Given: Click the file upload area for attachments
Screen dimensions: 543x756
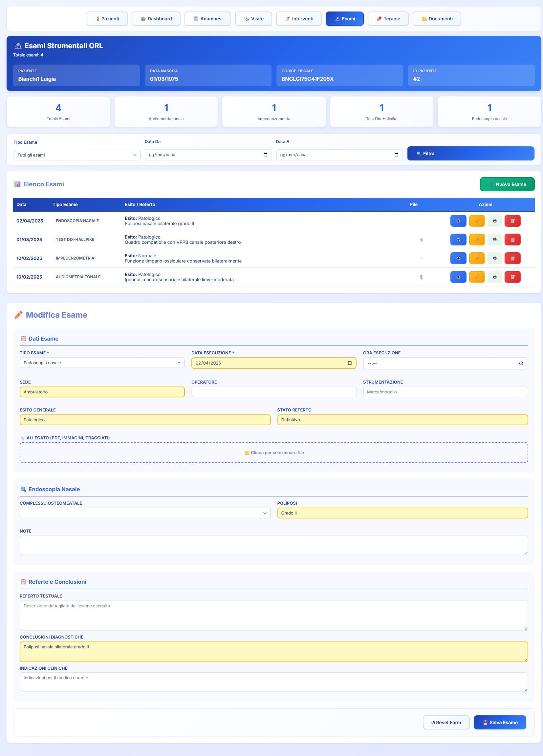Looking at the screenshot, I should coord(273,453).
